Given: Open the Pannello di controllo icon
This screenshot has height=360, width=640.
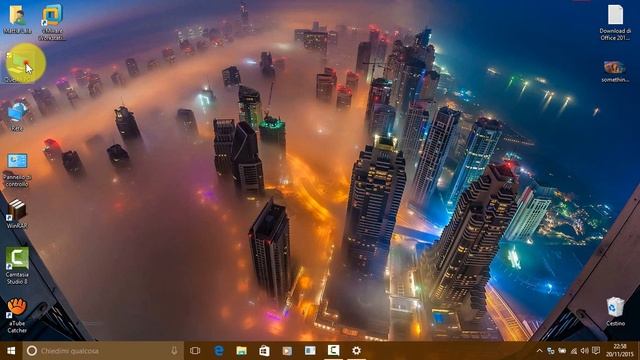Looking at the screenshot, I should [17, 169].
